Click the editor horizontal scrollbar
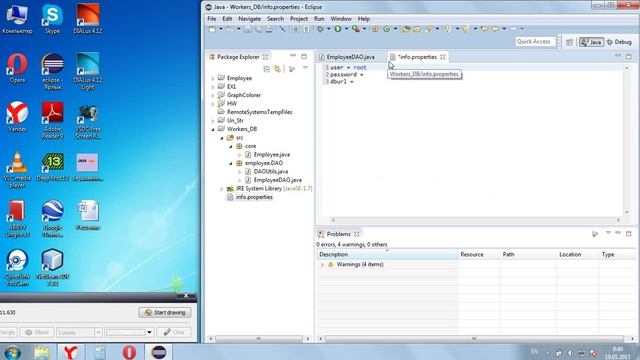640x360 pixels. coord(476,220)
